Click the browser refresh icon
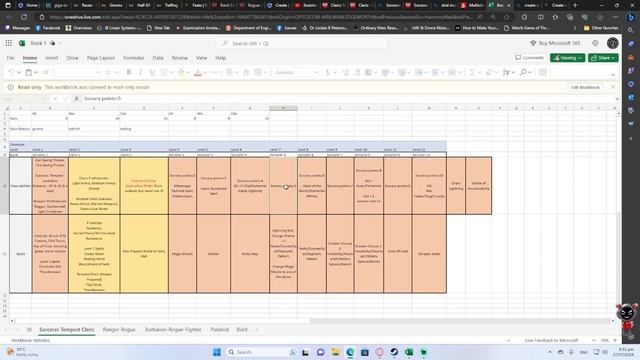Image resolution: width=640 pixels, height=360 pixels. 24,17
